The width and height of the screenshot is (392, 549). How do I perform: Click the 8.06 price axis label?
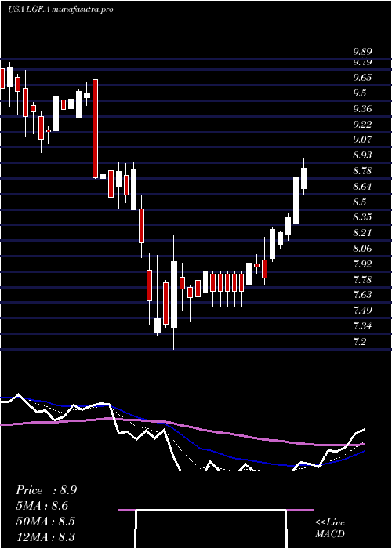pos(362,249)
